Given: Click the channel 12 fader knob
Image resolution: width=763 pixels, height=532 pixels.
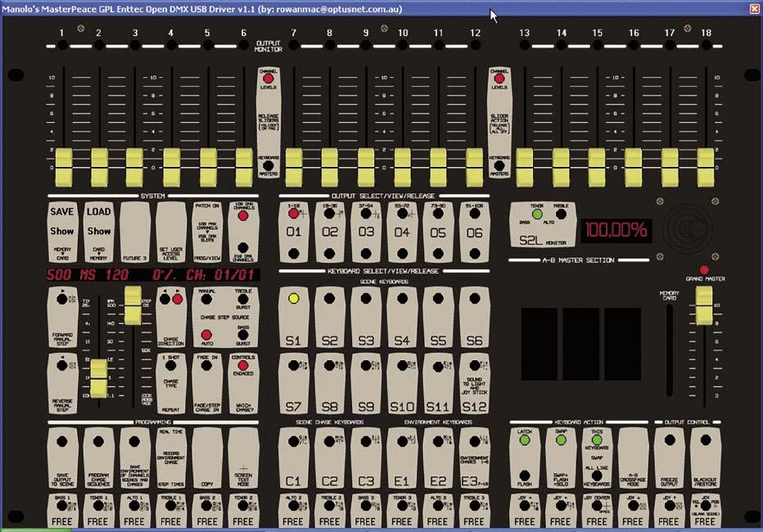Looking at the screenshot, I should click(475, 168).
